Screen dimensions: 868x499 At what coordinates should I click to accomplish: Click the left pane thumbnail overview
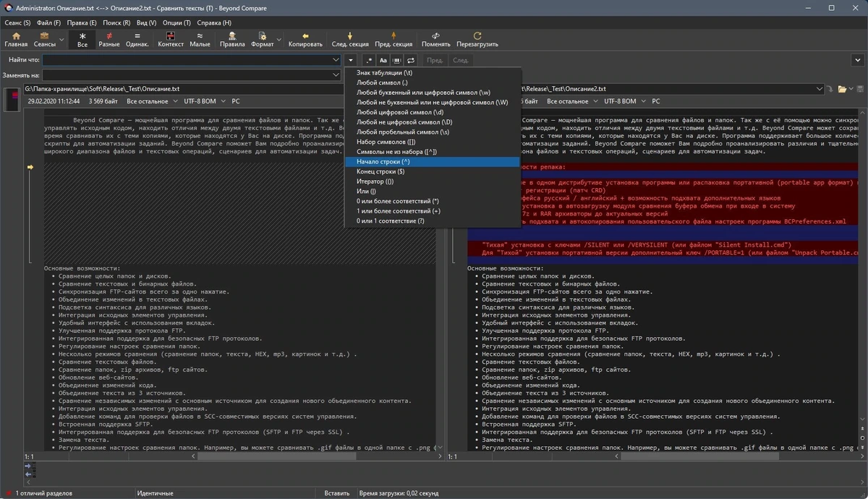11,99
